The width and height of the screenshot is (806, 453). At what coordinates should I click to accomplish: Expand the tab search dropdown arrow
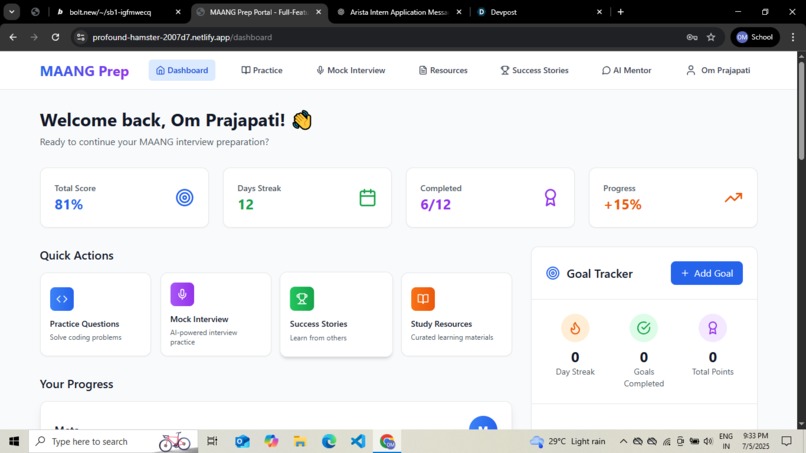(x=11, y=12)
